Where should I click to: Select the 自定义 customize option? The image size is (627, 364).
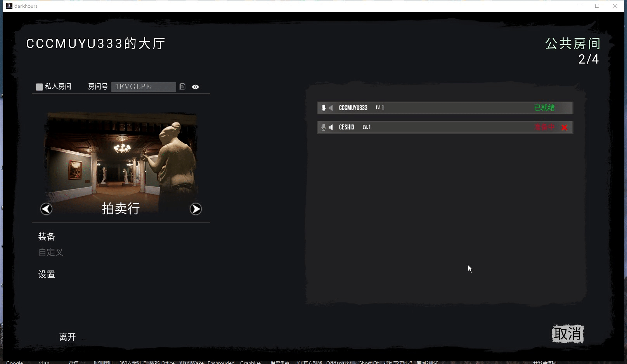[51, 252]
